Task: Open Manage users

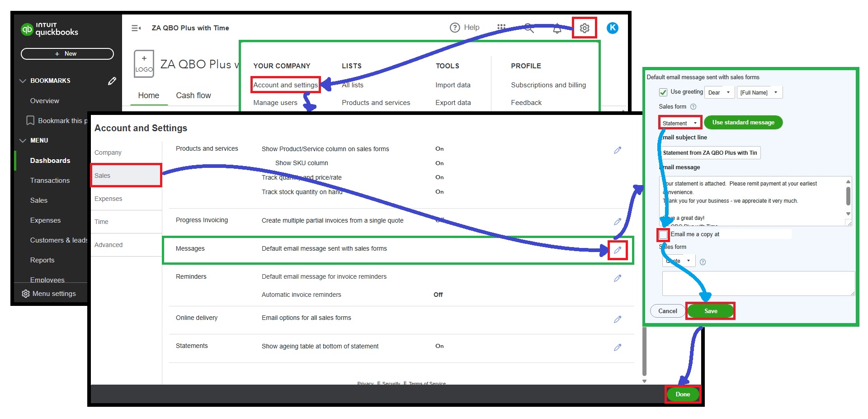Action: click(x=275, y=103)
